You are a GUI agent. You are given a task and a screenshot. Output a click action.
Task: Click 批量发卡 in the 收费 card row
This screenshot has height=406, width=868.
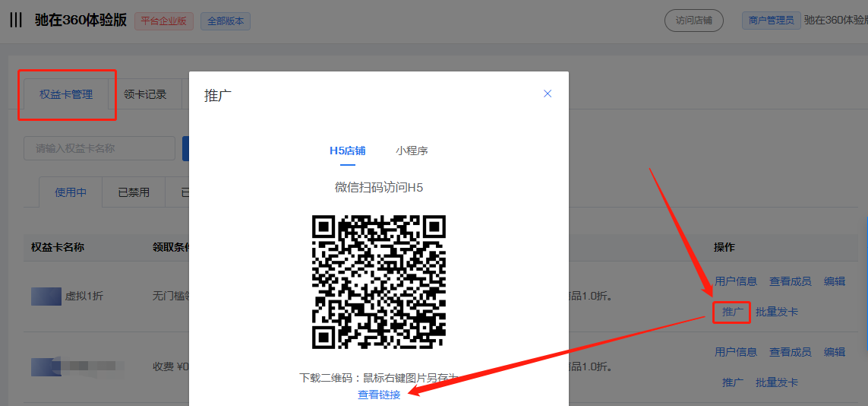pos(777,382)
